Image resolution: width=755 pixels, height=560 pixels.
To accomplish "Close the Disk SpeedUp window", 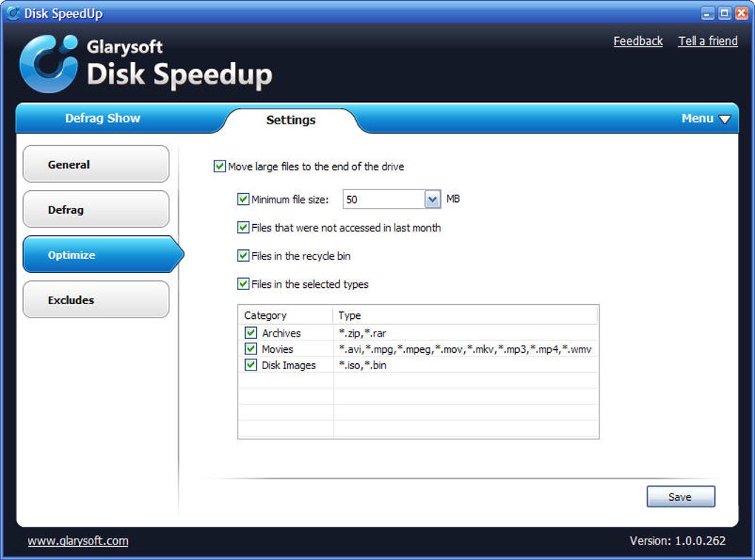I will point(741,13).
